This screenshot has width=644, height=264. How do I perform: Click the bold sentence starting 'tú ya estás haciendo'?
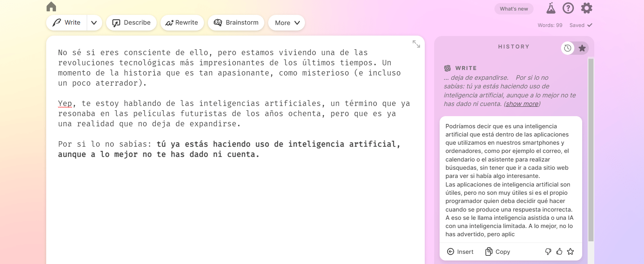(x=229, y=149)
